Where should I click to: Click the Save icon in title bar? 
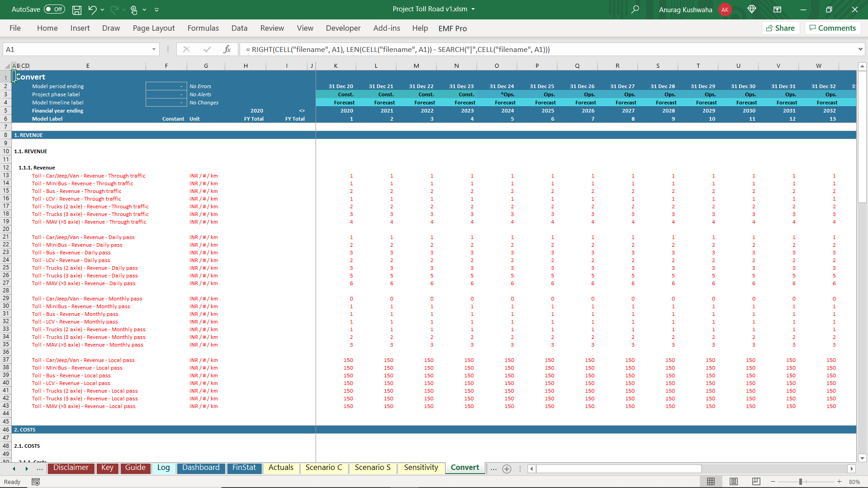click(x=77, y=9)
